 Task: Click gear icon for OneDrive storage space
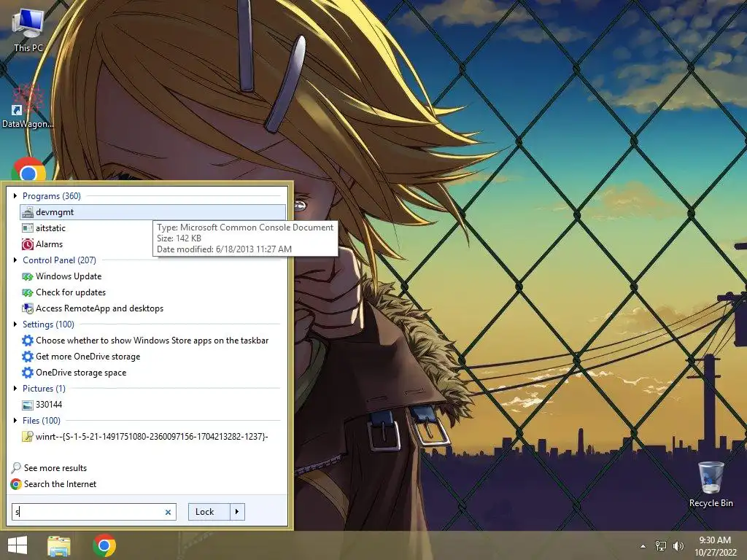coord(28,373)
